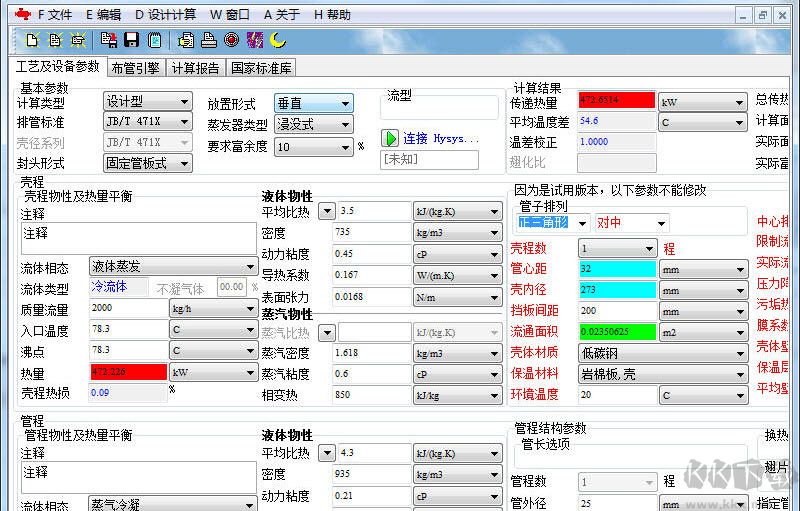The width and height of the screenshot is (800, 511).
Task: Click the copy pages icon left of printer
Action: [186, 40]
